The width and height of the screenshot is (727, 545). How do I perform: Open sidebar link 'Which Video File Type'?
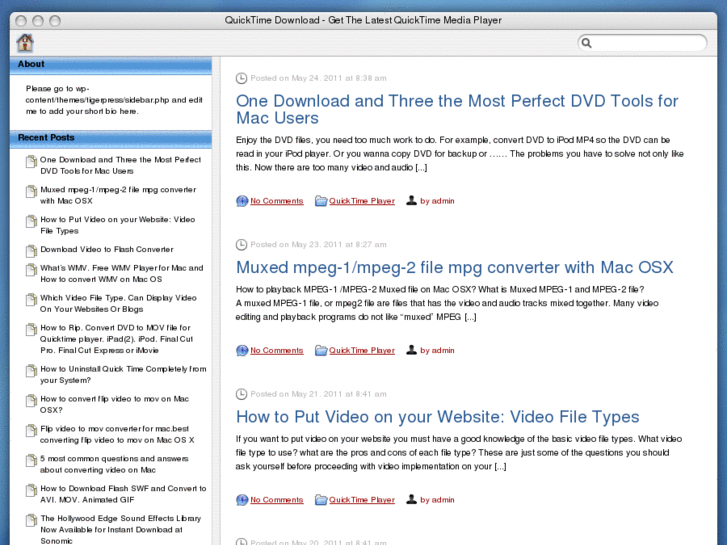click(x=118, y=303)
